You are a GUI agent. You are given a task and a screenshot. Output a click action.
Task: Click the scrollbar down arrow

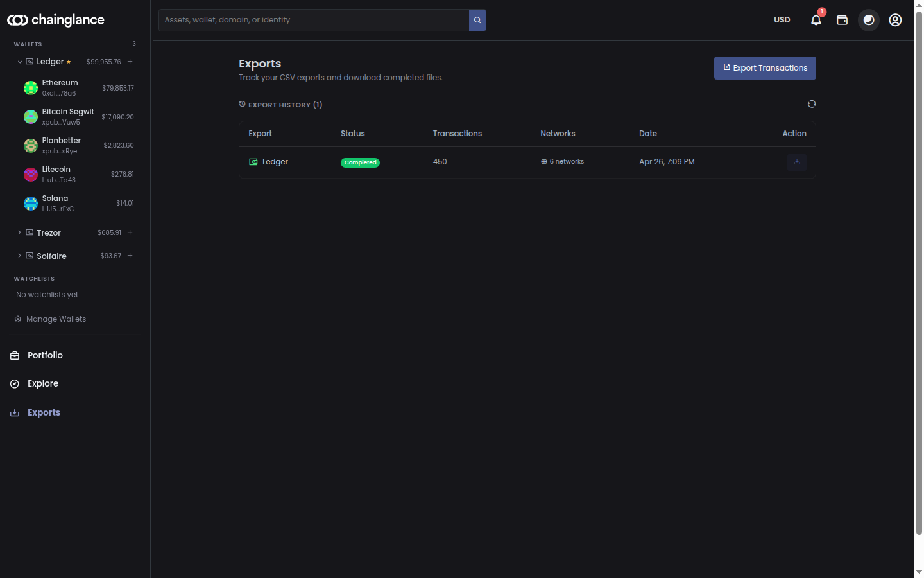pyautogui.click(x=919, y=572)
